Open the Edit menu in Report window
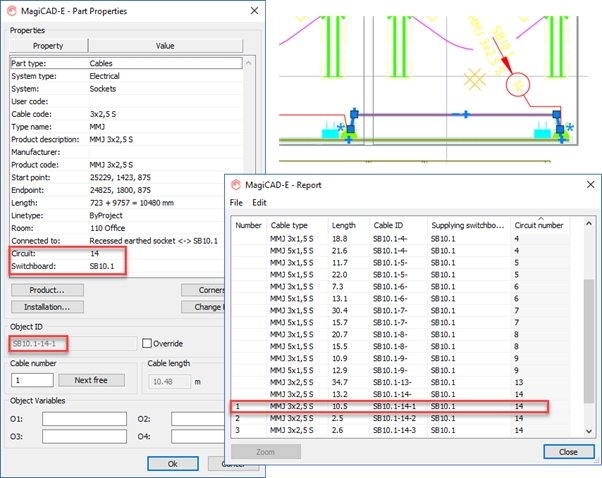Viewport: 602px width, 478px height. 259,202
